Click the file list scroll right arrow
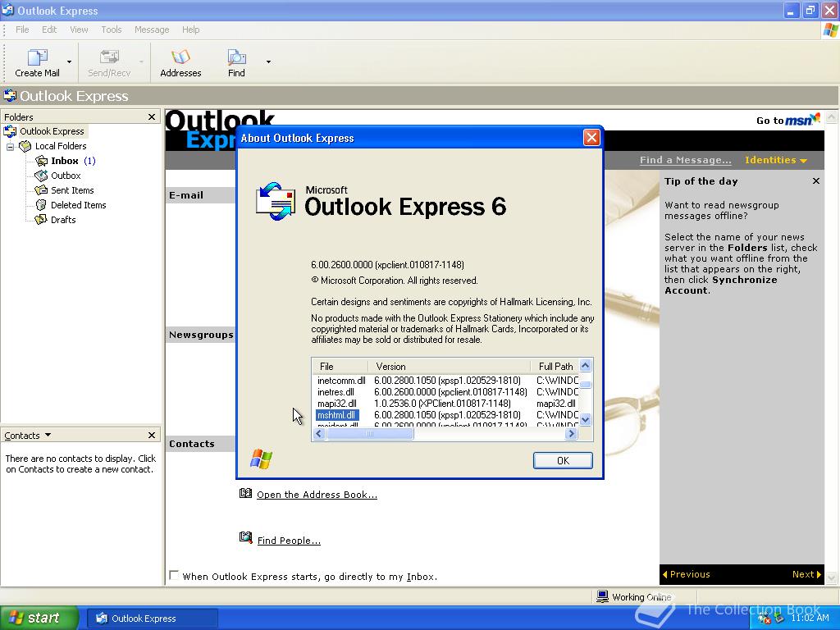 [571, 433]
